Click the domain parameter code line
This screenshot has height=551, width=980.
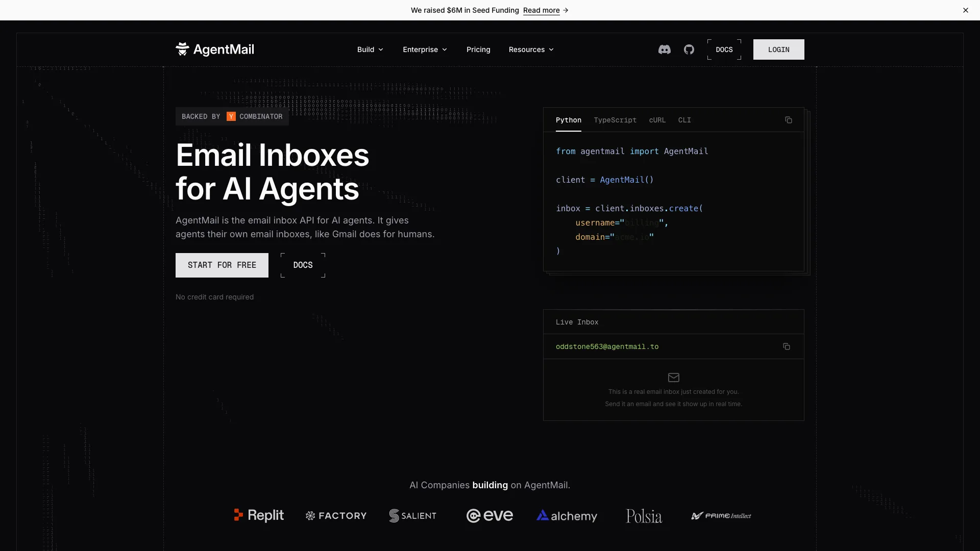click(x=615, y=237)
